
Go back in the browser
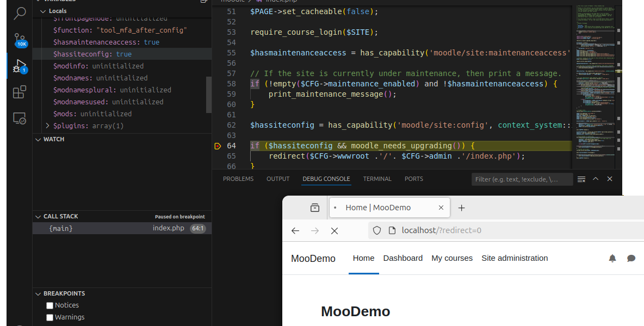[x=295, y=230]
